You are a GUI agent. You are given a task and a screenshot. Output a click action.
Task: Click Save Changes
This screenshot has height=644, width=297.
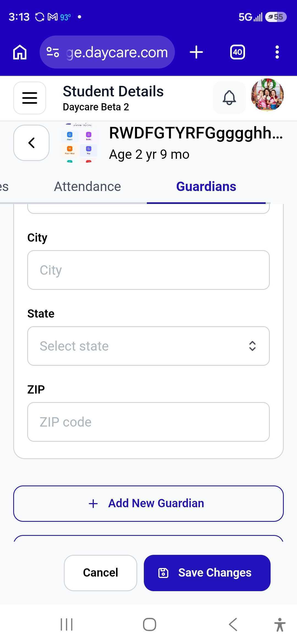click(207, 573)
